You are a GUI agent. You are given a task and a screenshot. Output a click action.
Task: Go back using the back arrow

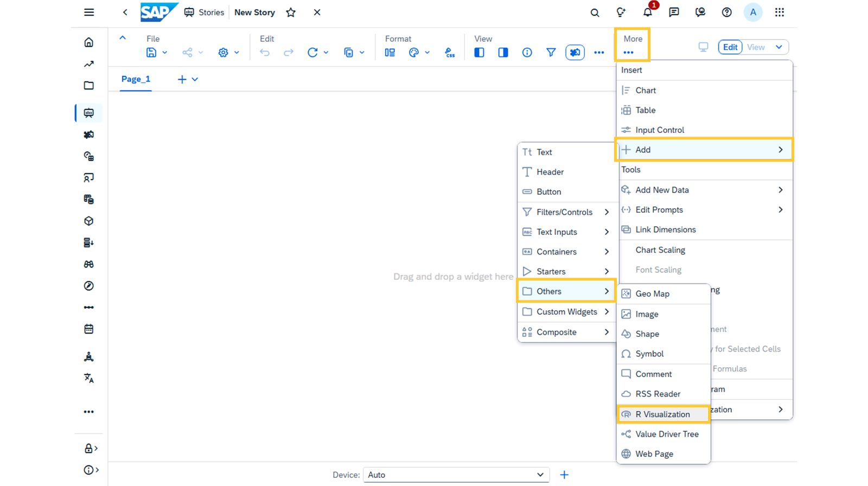click(125, 12)
